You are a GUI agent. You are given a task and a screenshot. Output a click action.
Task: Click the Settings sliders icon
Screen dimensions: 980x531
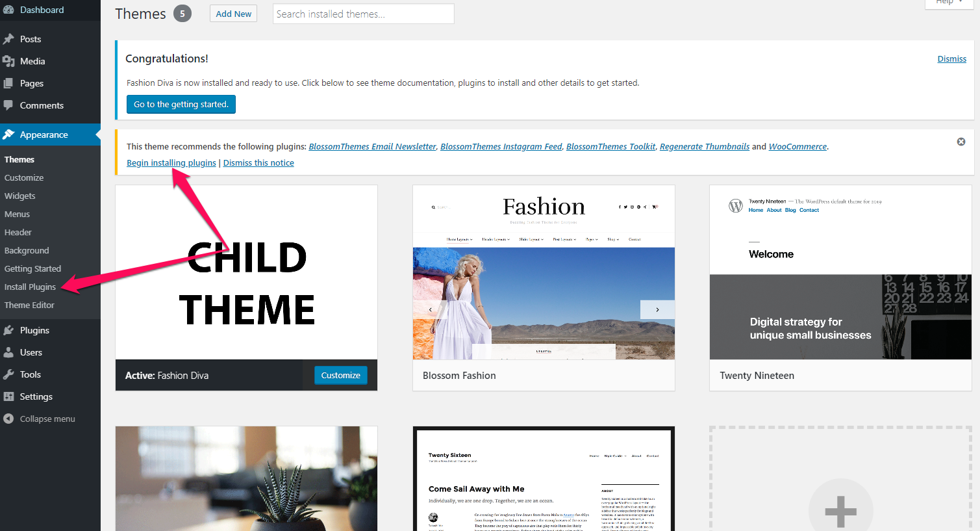8,396
